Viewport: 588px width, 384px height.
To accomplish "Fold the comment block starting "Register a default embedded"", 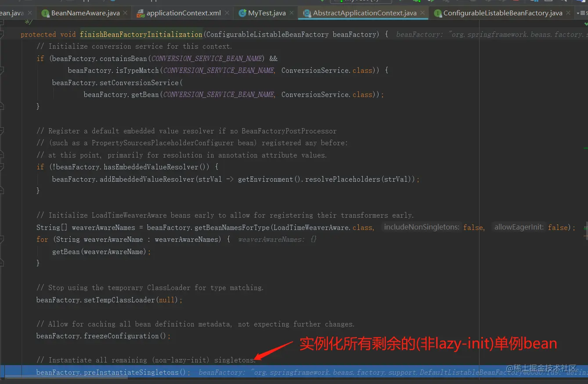I will pyautogui.click(x=1, y=131).
